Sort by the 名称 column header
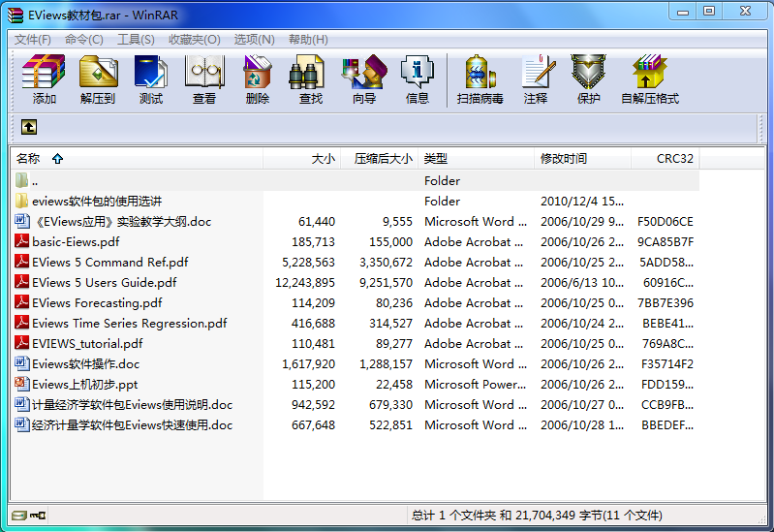 tap(137, 159)
